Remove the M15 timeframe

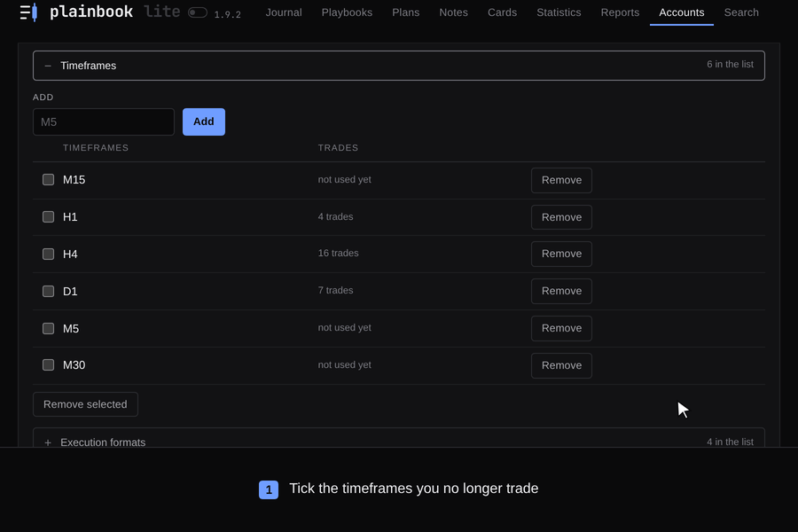click(x=561, y=180)
